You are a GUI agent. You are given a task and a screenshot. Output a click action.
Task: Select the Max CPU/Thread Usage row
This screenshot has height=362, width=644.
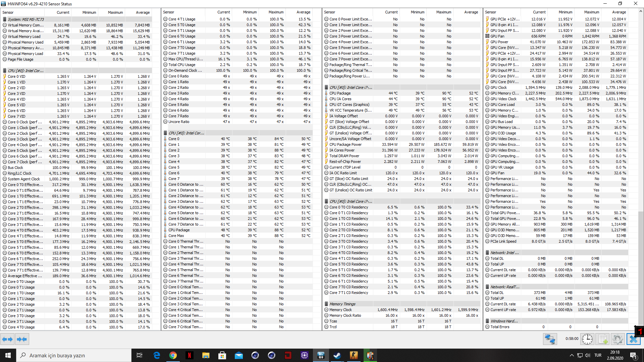(x=237, y=59)
